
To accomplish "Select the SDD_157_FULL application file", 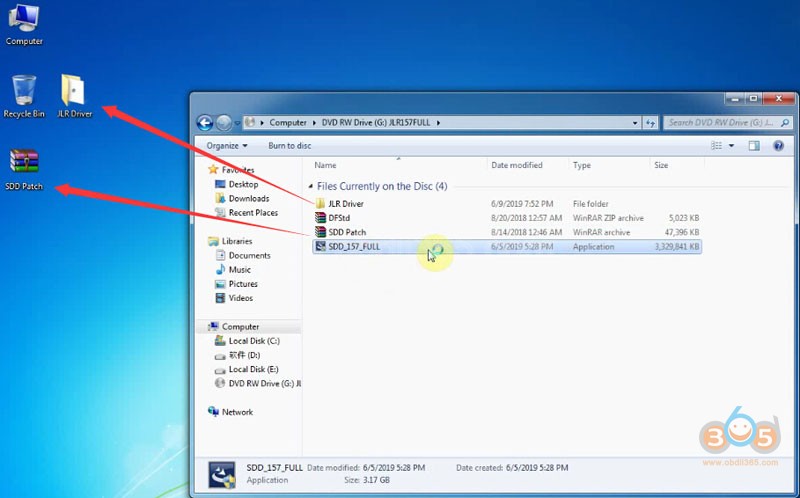I will tap(507, 246).
